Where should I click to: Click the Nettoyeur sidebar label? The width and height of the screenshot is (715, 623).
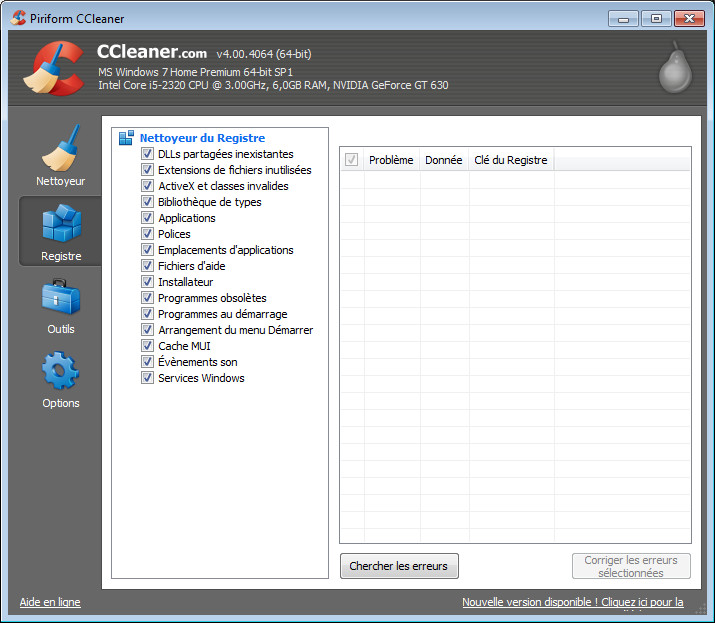61,181
